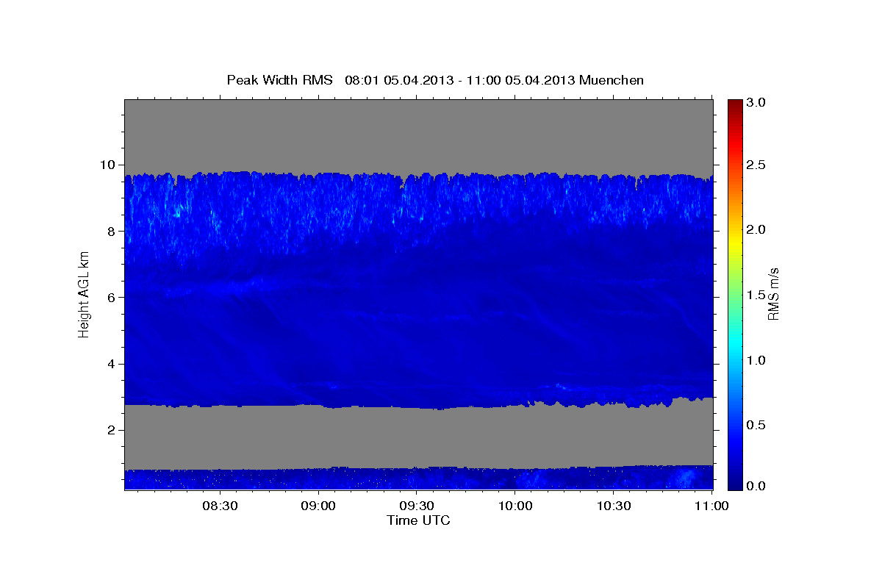Click the 10:30 time tick label
Screen dimensions: 882x588
point(614,506)
